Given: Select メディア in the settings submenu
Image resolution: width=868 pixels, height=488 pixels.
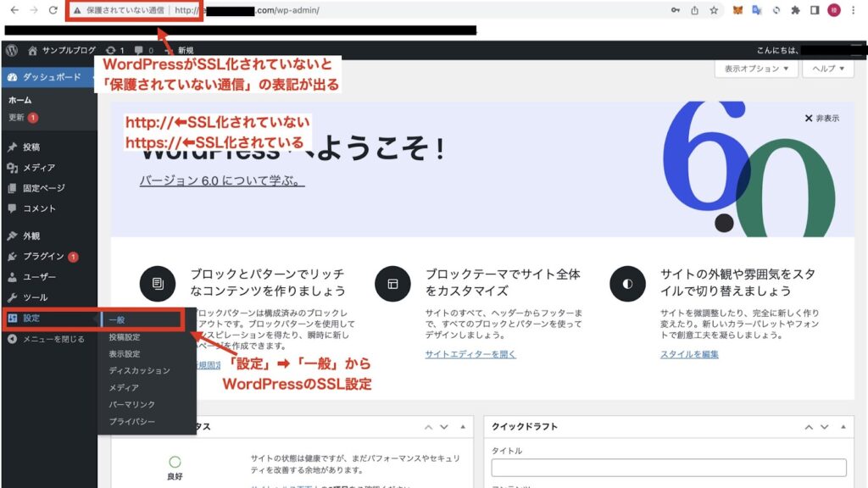Looking at the screenshot, I should [124, 388].
